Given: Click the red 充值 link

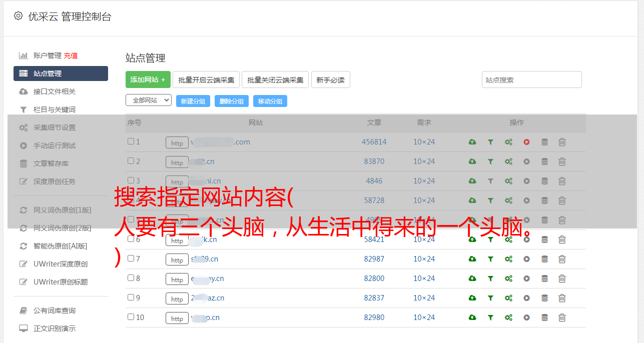Looking at the screenshot, I should (x=71, y=55).
